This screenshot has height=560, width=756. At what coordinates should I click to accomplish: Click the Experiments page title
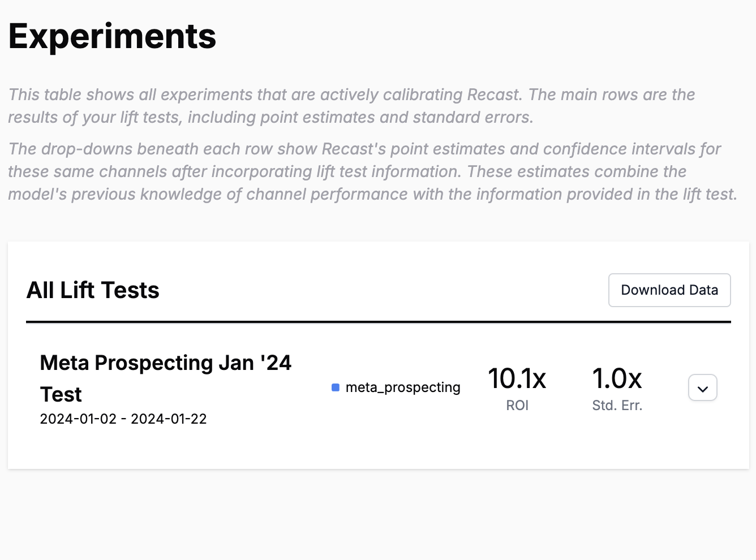[x=112, y=36]
